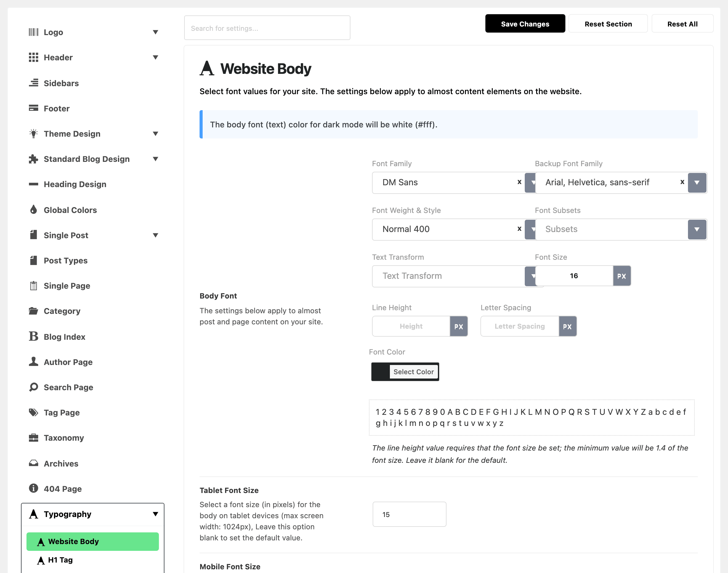The image size is (728, 573).
Task: Click the Header grid icon
Action: click(34, 57)
